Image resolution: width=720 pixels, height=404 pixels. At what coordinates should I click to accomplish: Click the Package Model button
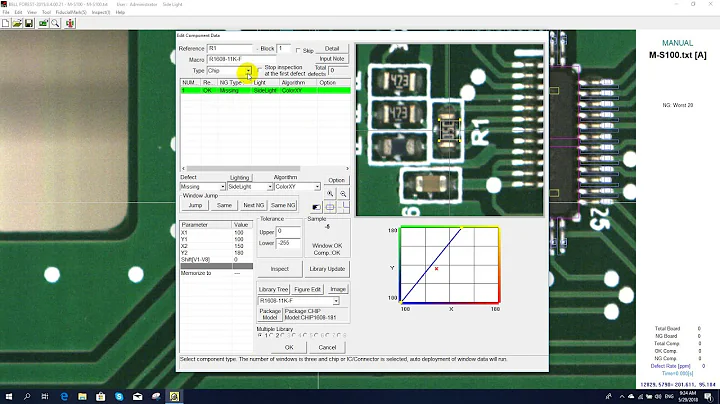[x=270, y=314]
